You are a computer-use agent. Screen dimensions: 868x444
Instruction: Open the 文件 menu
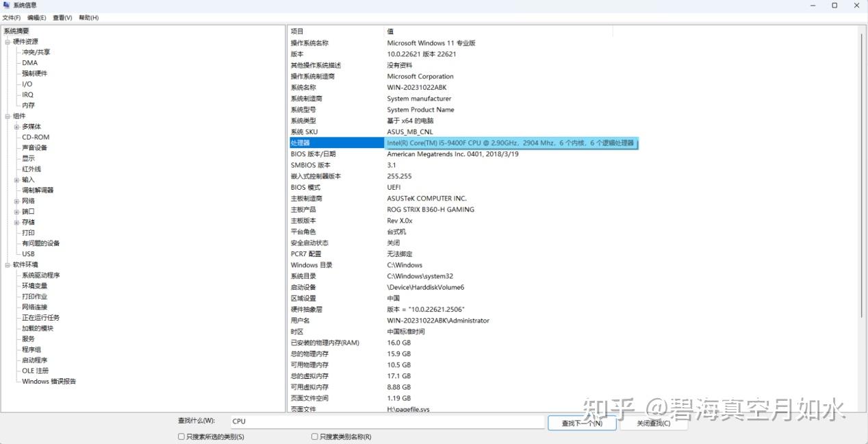pos(11,17)
